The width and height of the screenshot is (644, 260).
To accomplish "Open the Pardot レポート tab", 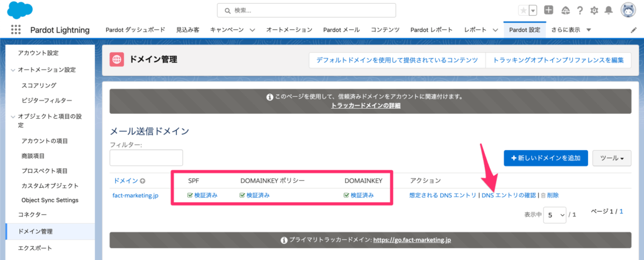I will (x=431, y=30).
